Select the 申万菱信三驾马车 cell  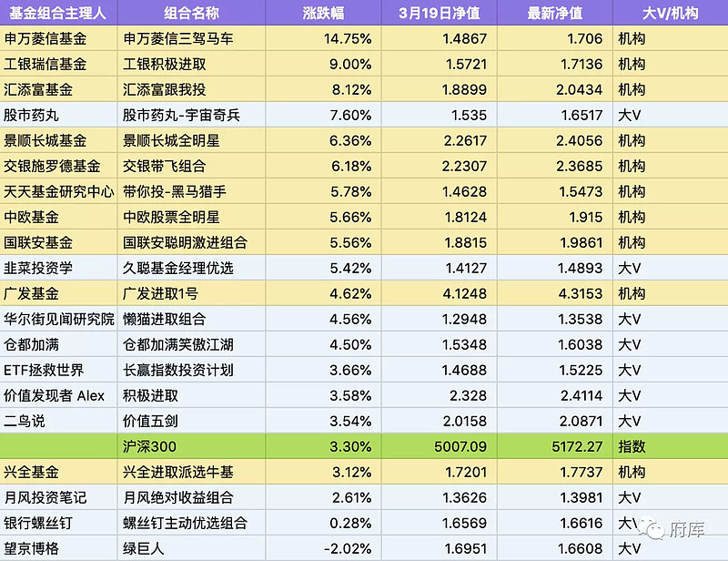(x=191, y=38)
